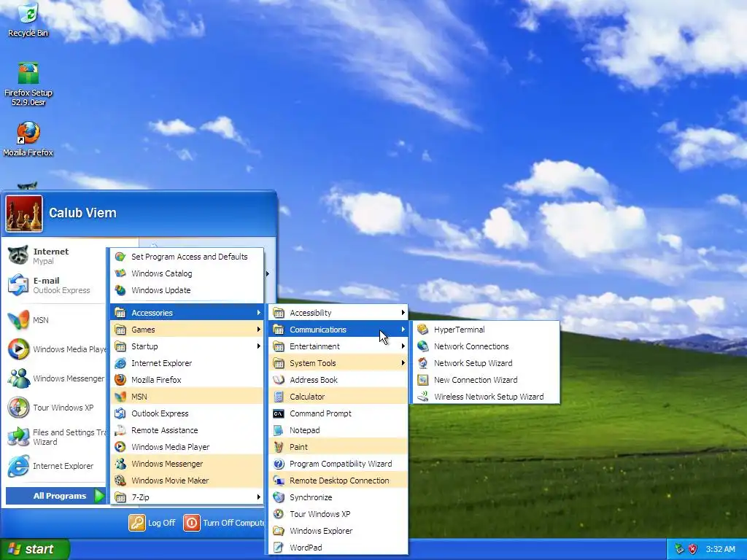Click the Address Book icon
747x560 pixels.
coord(279,379)
